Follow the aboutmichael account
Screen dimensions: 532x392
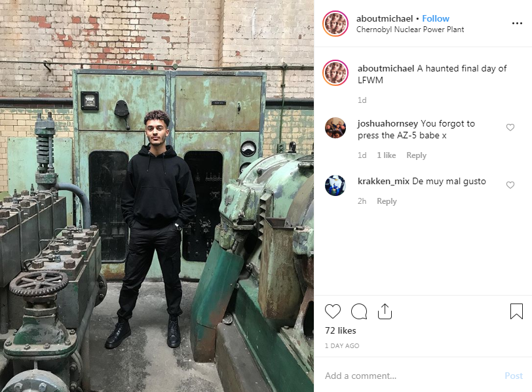436,18
